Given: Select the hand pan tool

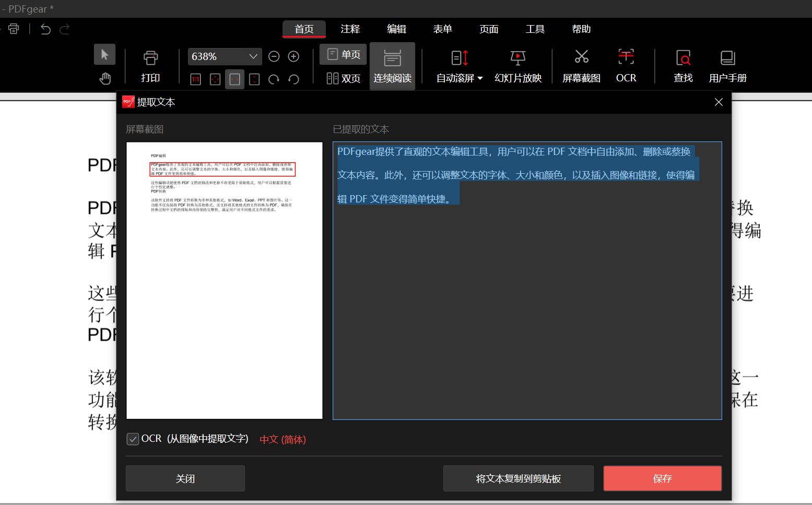Looking at the screenshot, I should pyautogui.click(x=105, y=78).
